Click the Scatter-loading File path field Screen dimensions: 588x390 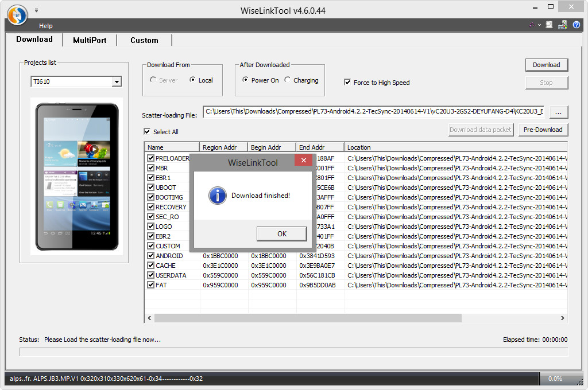pos(374,112)
